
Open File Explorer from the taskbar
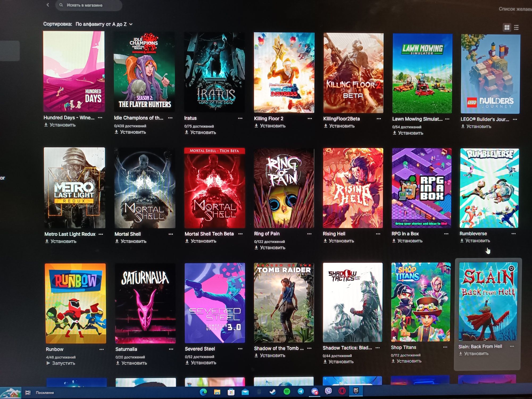217,392
